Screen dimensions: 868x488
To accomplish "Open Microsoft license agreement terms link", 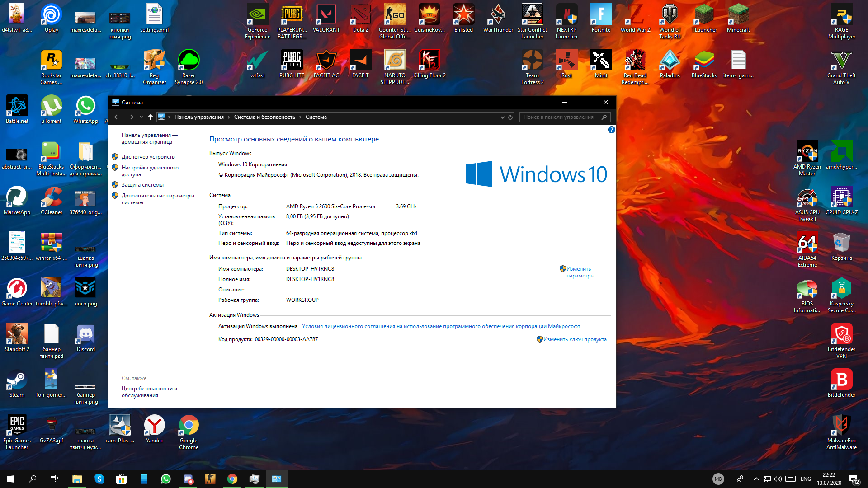I will (x=441, y=326).
